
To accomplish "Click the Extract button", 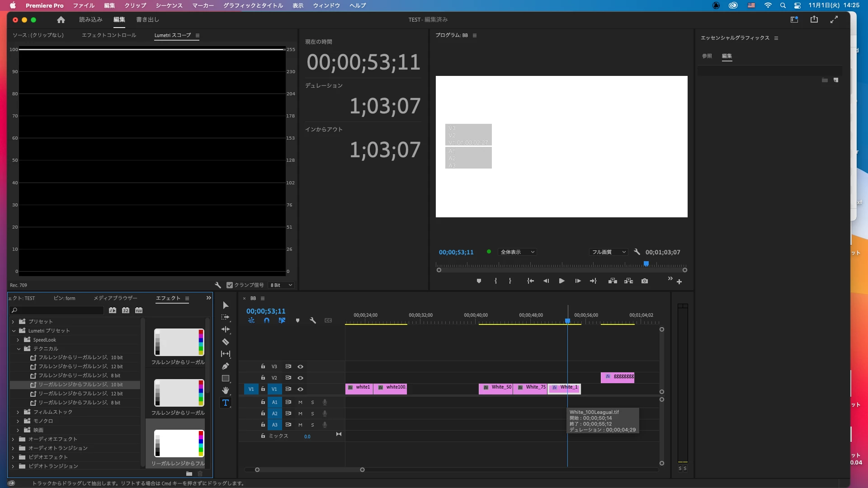I will [x=628, y=281].
